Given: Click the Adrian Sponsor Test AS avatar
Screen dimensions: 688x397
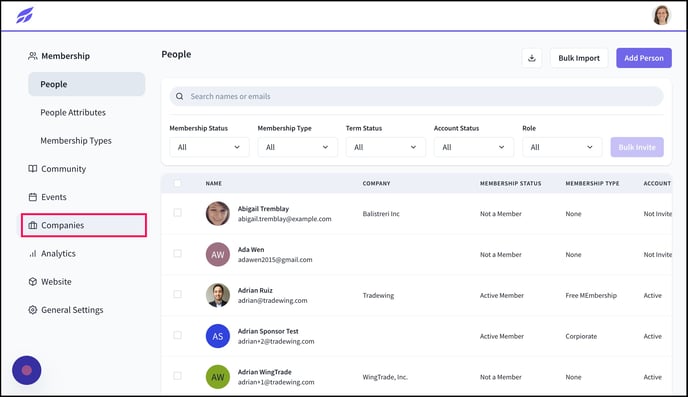Looking at the screenshot, I should tap(218, 336).
